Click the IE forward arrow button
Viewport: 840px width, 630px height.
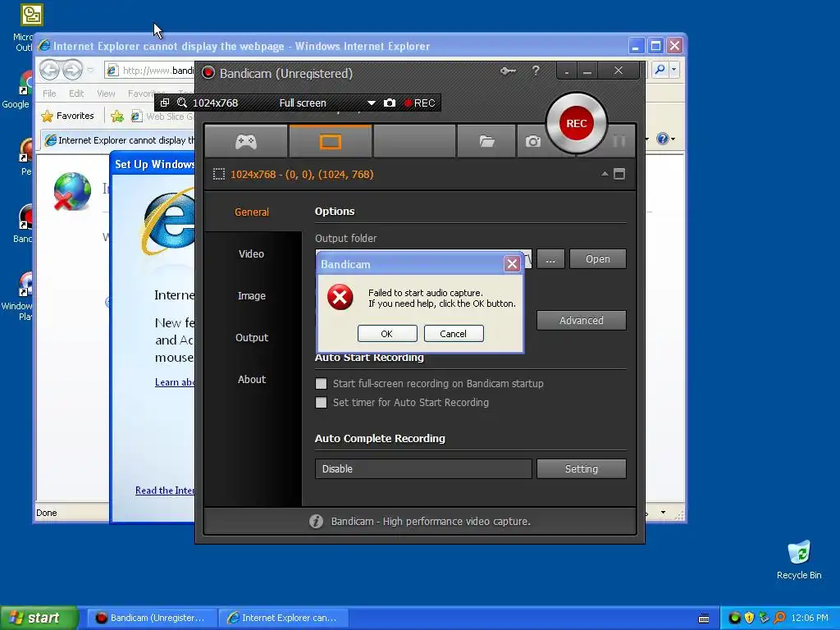tap(72, 70)
